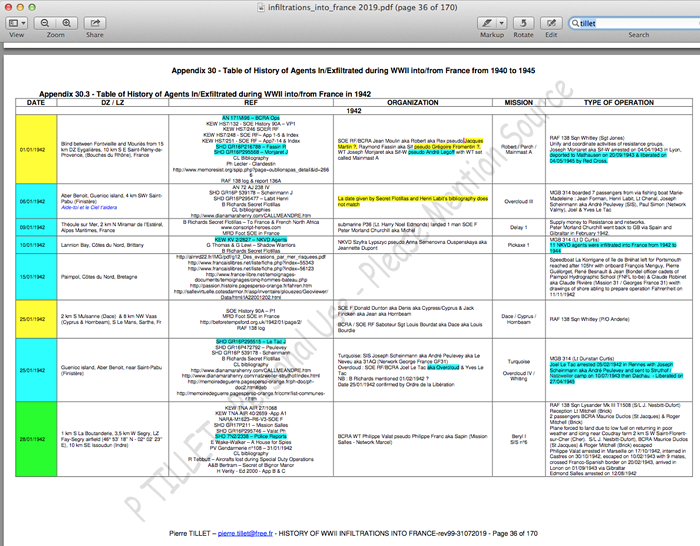This screenshot has height=546, width=700.
Task: Rotate the page with Rotate button
Action: pos(523,21)
